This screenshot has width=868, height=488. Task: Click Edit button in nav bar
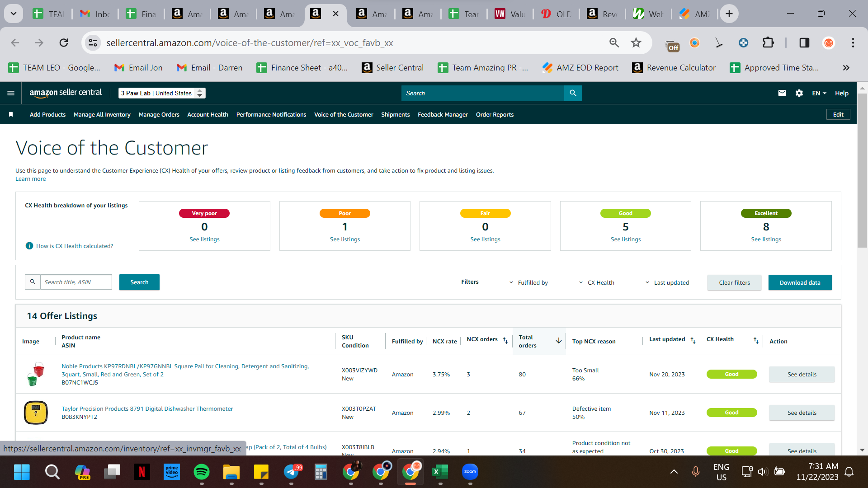[x=838, y=115]
